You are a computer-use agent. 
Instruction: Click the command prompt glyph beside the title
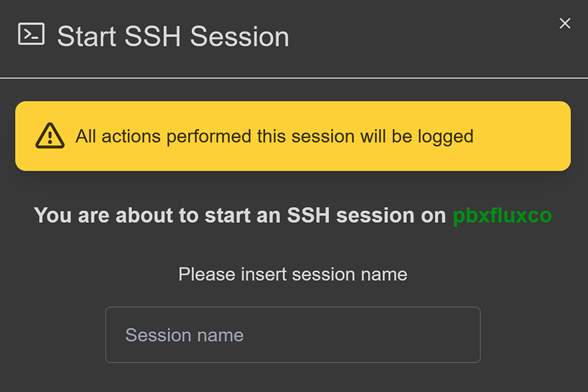[x=31, y=34]
